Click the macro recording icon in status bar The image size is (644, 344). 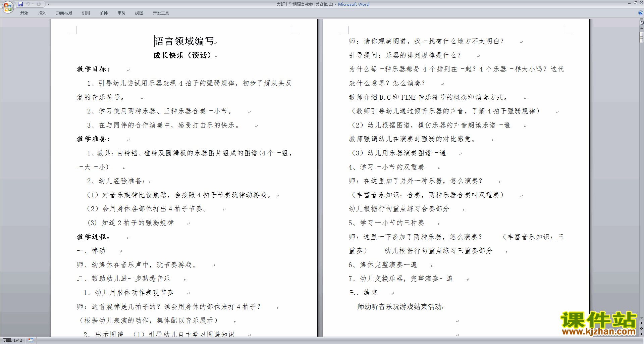(31, 340)
